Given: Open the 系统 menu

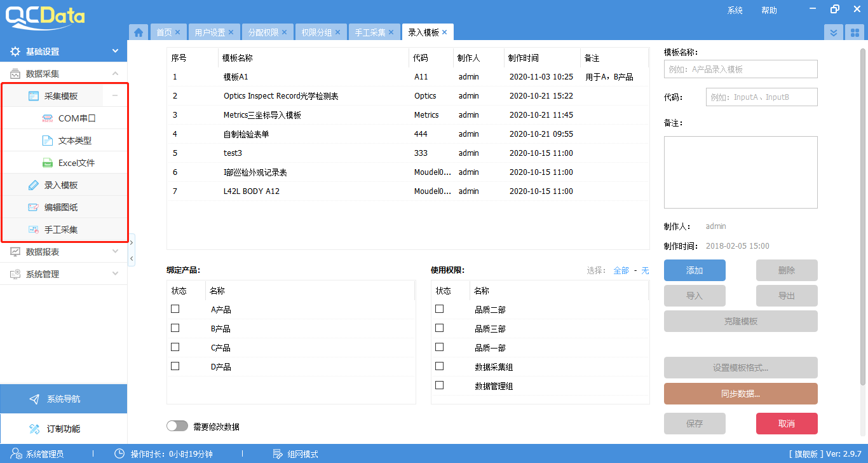Looking at the screenshot, I should pos(735,10).
